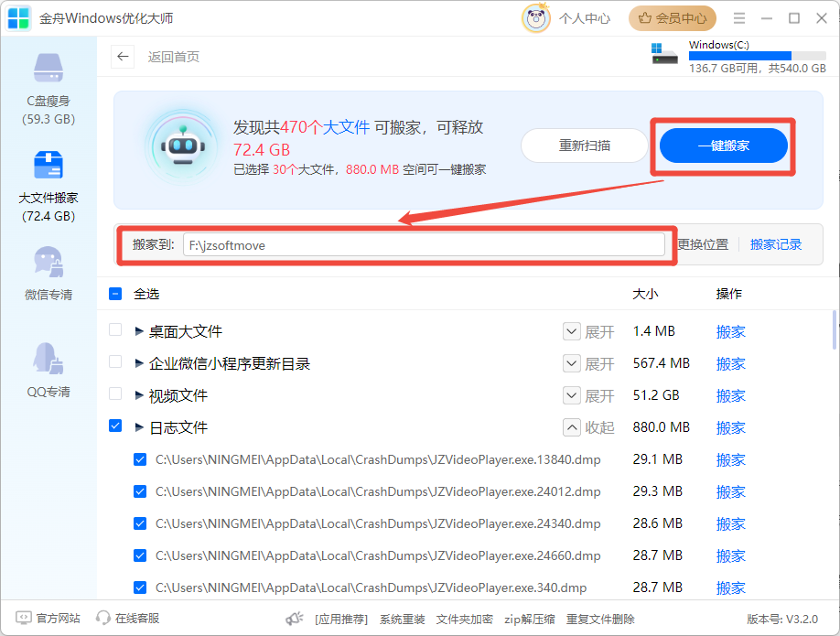Expand 桌面大文件 with its 展开 button
Image resolution: width=840 pixels, height=636 pixels.
(588, 331)
